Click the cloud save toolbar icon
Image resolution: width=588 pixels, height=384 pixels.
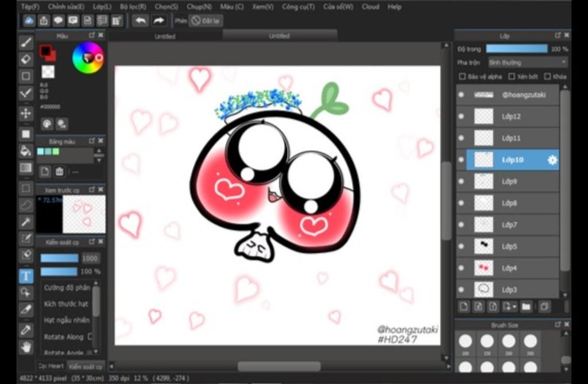(x=29, y=21)
